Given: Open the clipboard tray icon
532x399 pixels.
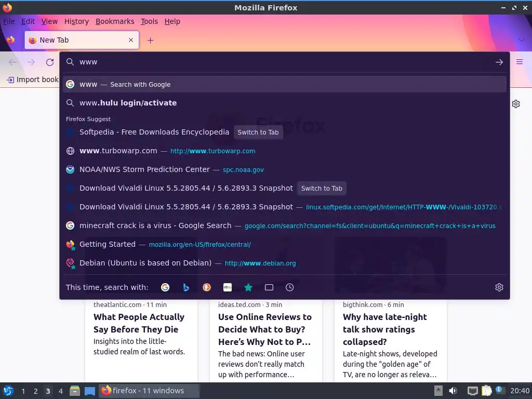Looking at the screenshot, I should click(486, 391).
